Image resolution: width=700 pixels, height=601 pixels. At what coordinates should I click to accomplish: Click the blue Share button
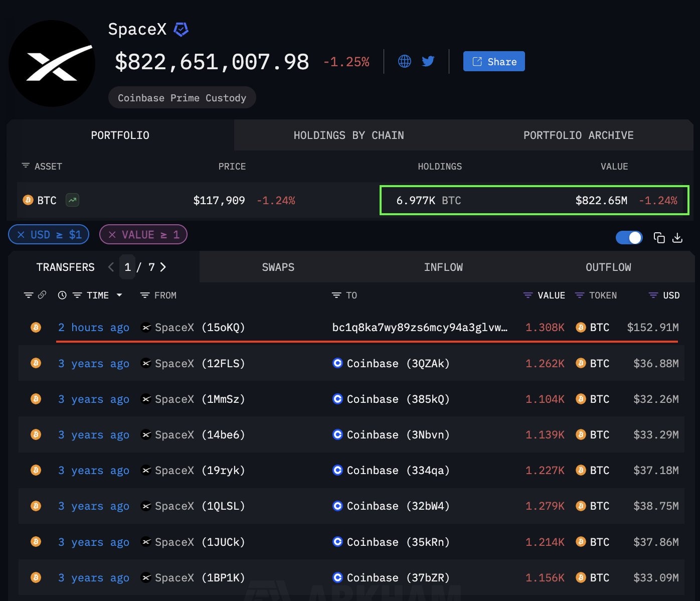494,61
